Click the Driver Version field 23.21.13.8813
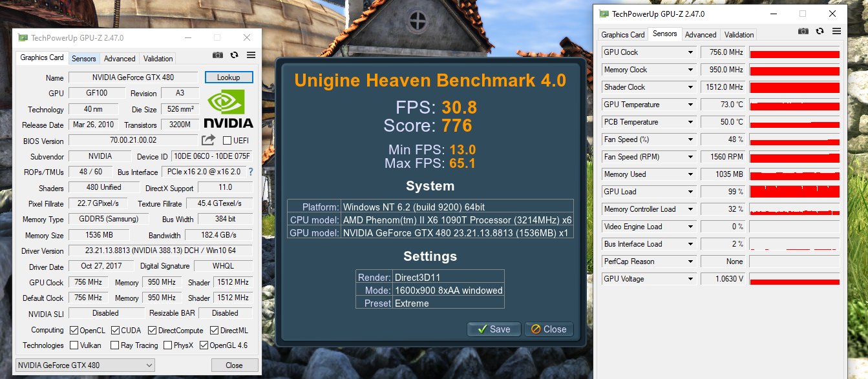Viewport: 868px width, 379px height. tap(160, 251)
